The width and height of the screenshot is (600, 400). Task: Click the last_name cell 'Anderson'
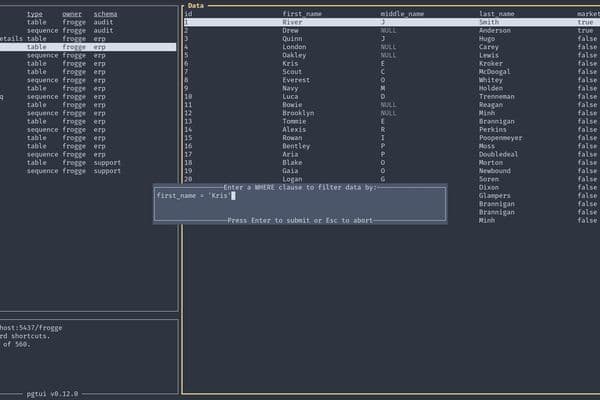[495, 31]
